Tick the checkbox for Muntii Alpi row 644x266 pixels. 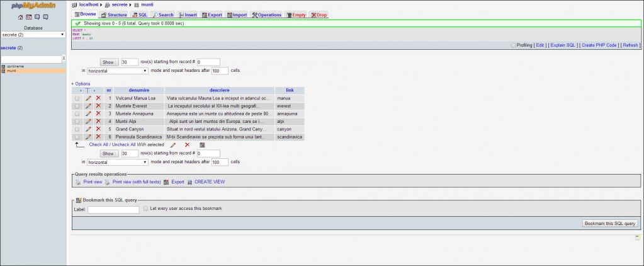[77, 122]
